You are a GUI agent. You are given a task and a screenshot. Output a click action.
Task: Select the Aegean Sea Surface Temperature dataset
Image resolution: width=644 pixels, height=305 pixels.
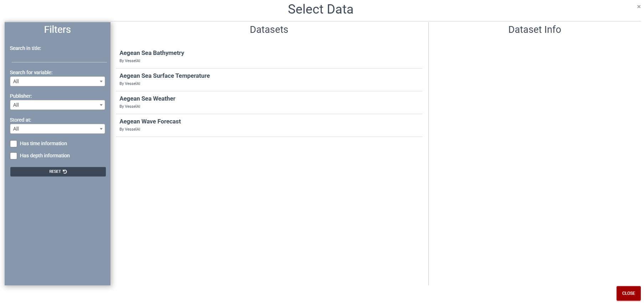(x=164, y=76)
